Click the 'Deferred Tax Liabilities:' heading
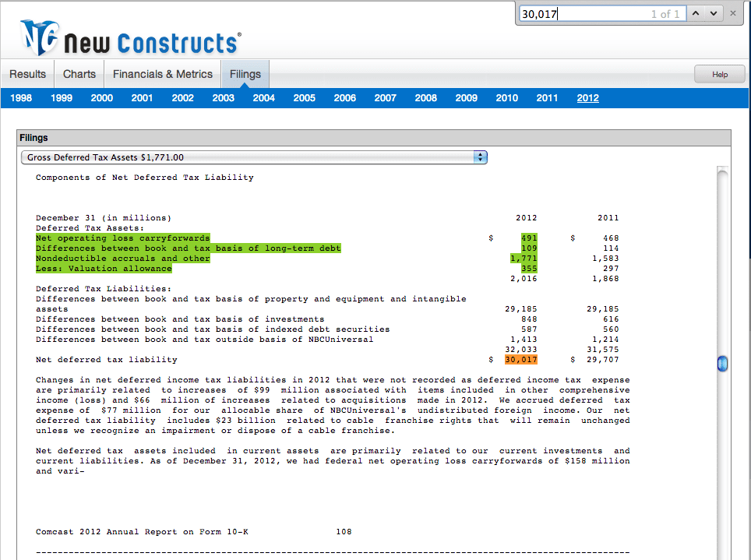 click(x=104, y=289)
